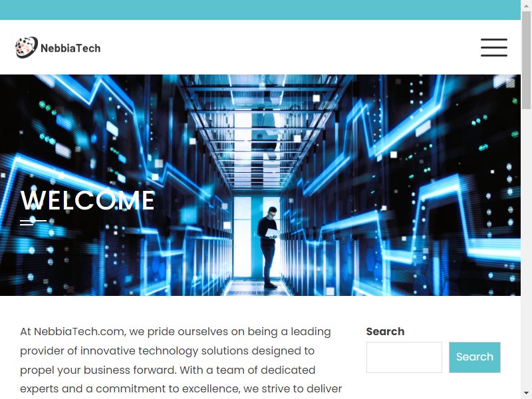Click the man holding laptop in hero image
Viewport: 532px width, 399px height.
(269, 247)
